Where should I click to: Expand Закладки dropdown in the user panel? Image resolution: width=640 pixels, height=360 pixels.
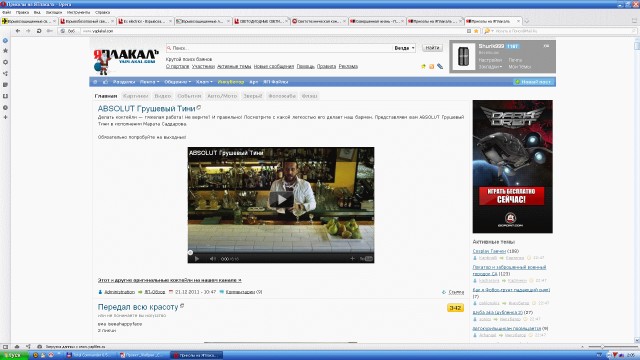click(x=490, y=67)
